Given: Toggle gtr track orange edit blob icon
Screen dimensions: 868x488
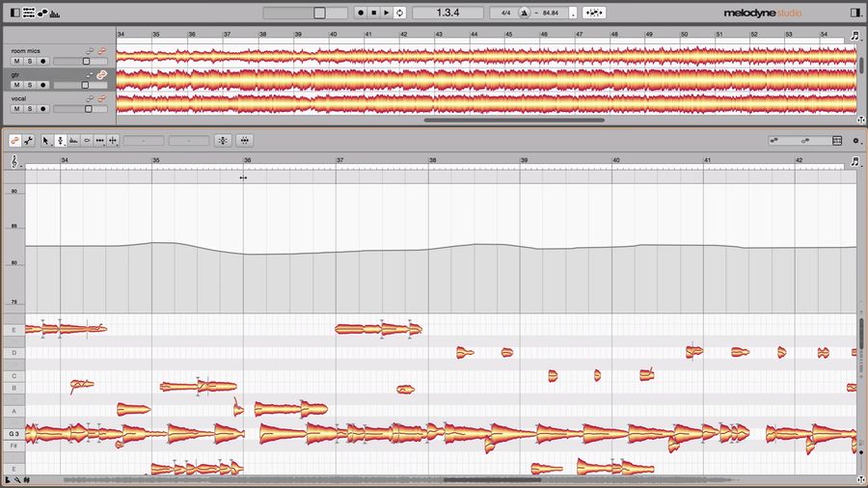Looking at the screenshot, I should click(x=101, y=74).
